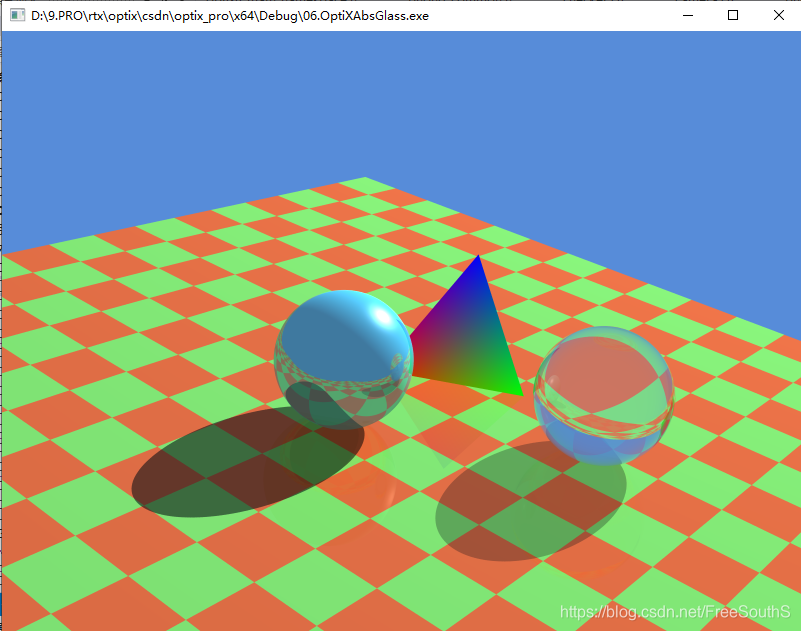Minimize the OptiXAbsGlass window
801x631 pixels.
(688, 15)
